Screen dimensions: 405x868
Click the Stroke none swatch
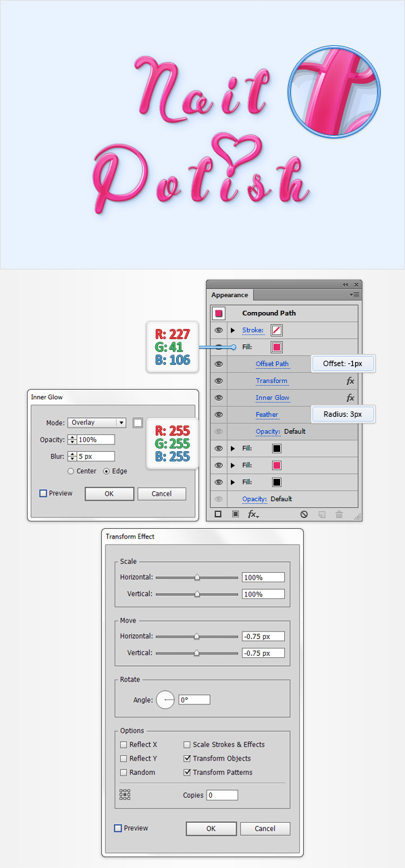[277, 330]
